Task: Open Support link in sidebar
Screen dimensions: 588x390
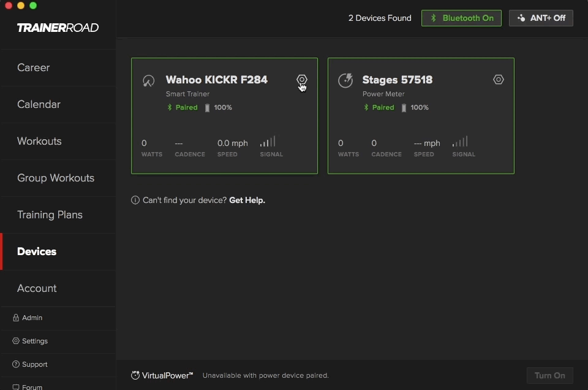Action: (x=34, y=364)
